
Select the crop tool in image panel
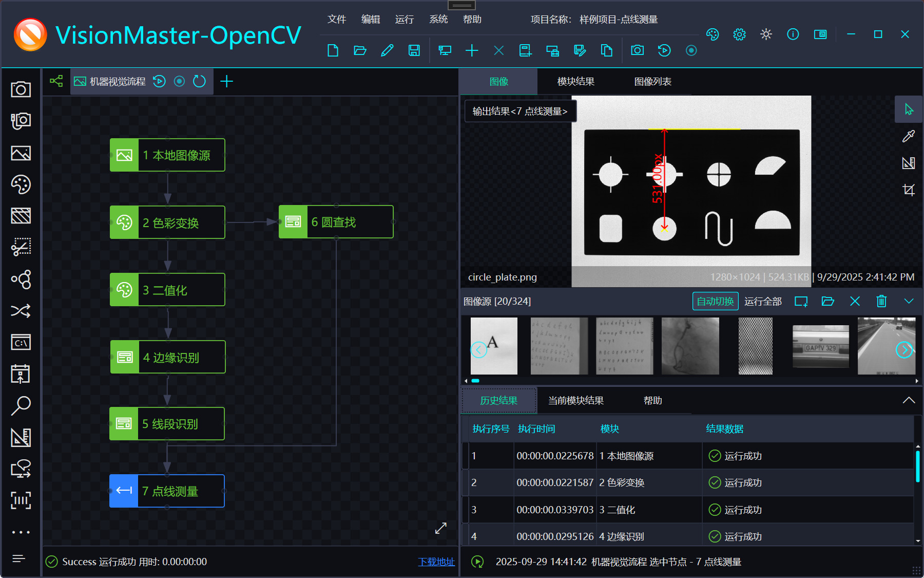909,190
